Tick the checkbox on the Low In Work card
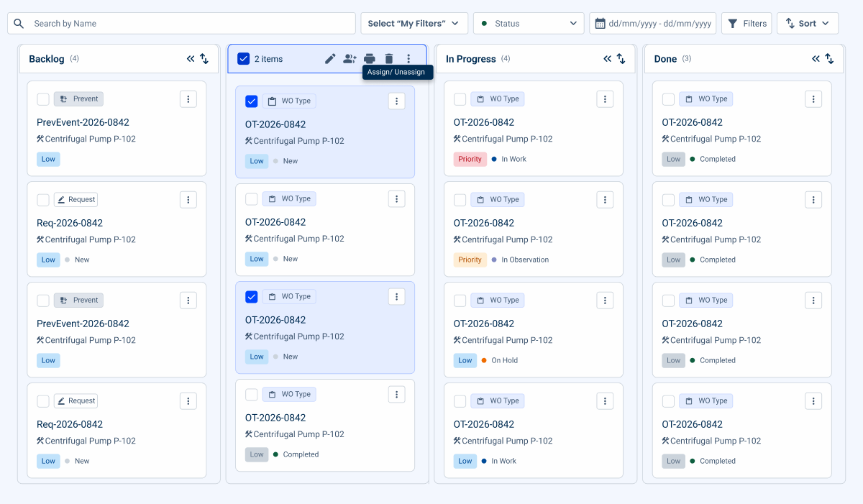The width and height of the screenshot is (863, 504). click(x=460, y=401)
